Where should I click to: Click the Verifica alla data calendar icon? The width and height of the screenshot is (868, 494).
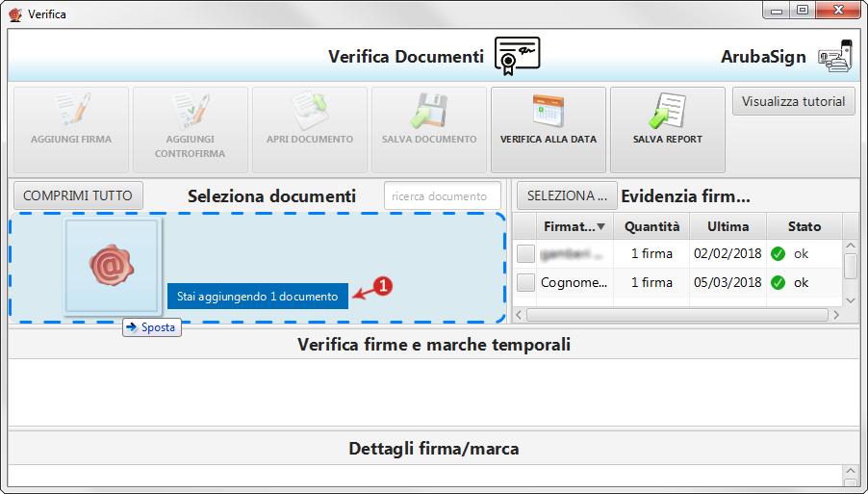[548, 113]
